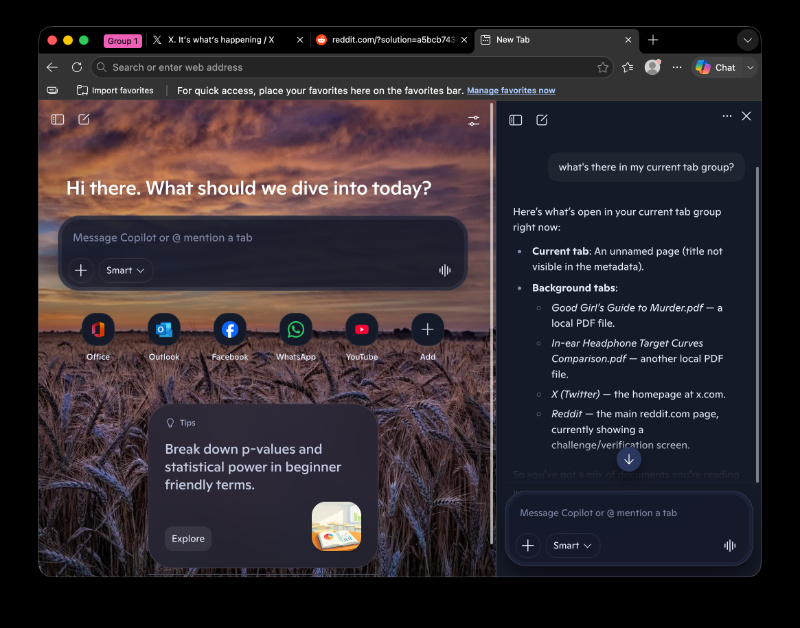Click the user message "what's there in my current tab group?"
This screenshot has height=628, width=800.
646,167
